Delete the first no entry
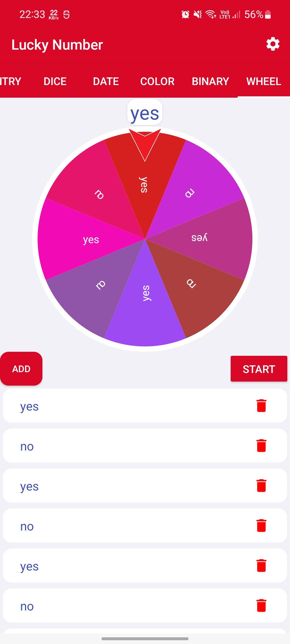 tap(261, 445)
